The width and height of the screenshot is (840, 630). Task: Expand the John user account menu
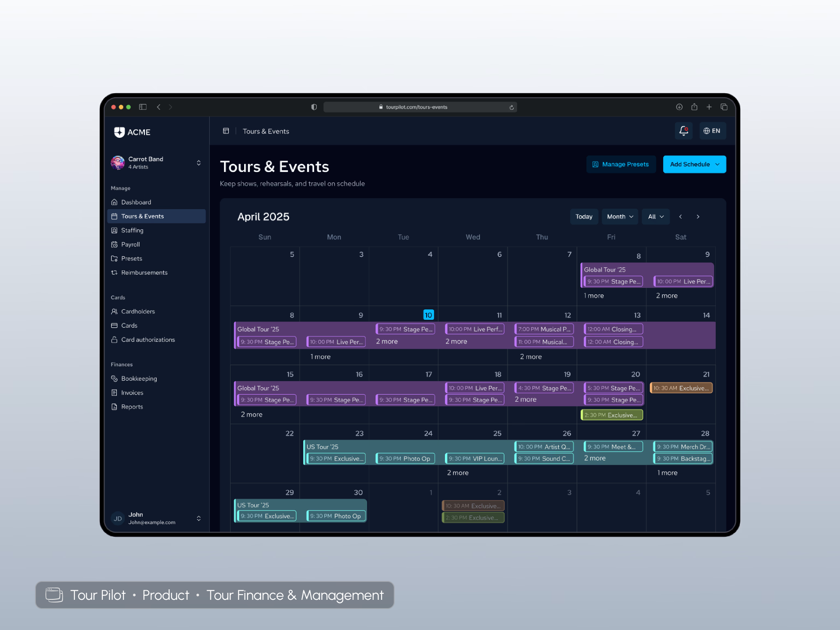(199, 518)
